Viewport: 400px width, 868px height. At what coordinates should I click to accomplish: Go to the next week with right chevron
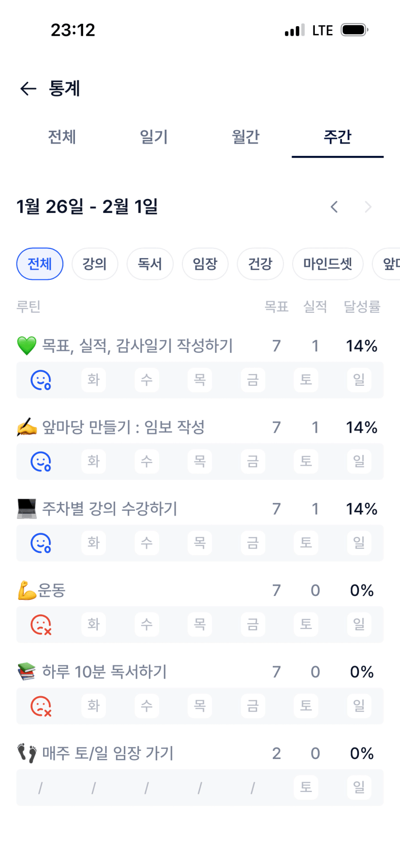[368, 207]
